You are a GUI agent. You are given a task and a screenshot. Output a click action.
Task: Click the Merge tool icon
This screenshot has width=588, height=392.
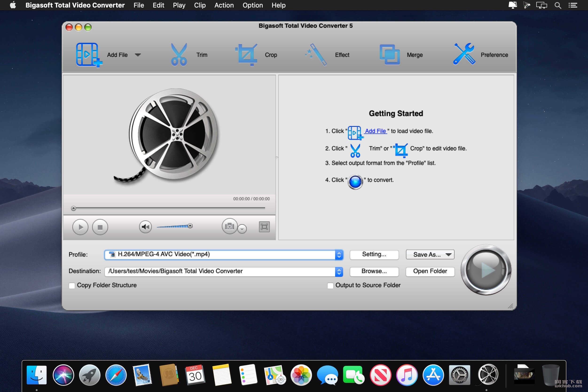pos(389,55)
